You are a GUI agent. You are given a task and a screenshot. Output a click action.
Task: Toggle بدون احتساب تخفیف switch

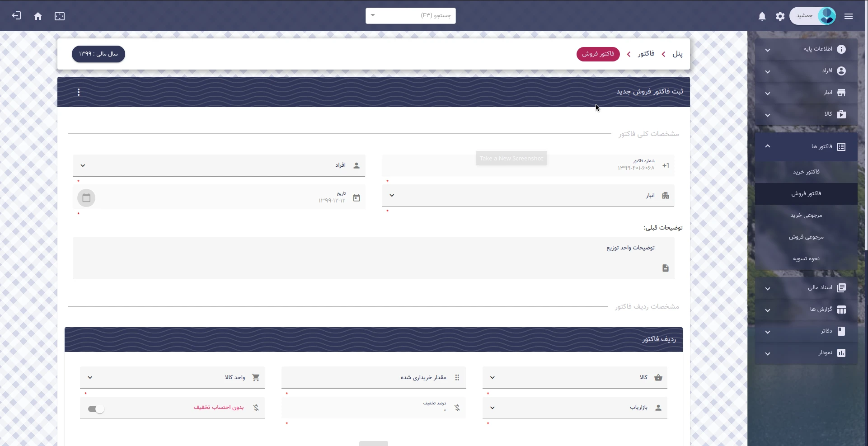click(x=96, y=409)
